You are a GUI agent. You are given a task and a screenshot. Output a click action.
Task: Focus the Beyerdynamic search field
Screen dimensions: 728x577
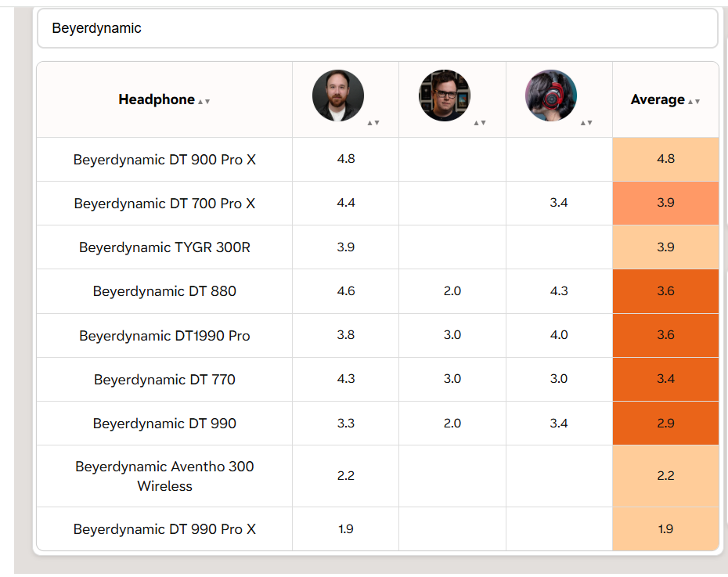pyautogui.click(x=377, y=28)
